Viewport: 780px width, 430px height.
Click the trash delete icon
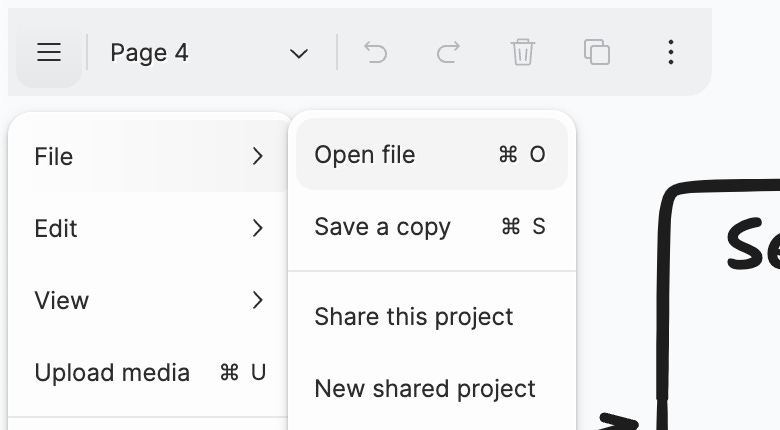coord(522,52)
